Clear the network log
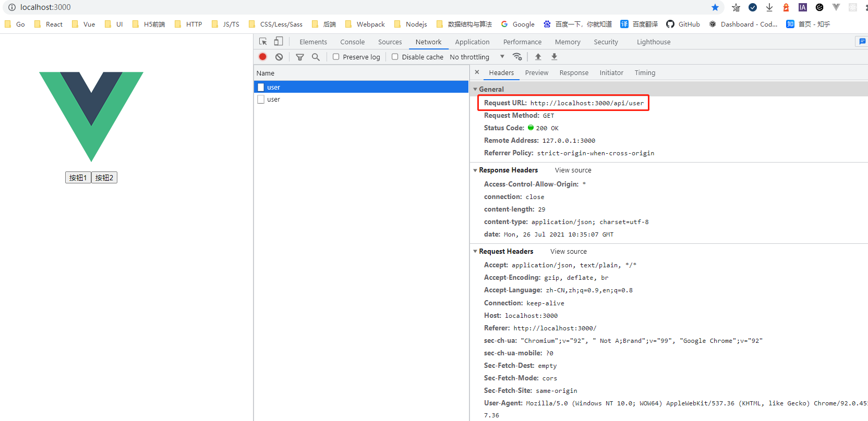Screen dimensions: 868x421 (279, 57)
